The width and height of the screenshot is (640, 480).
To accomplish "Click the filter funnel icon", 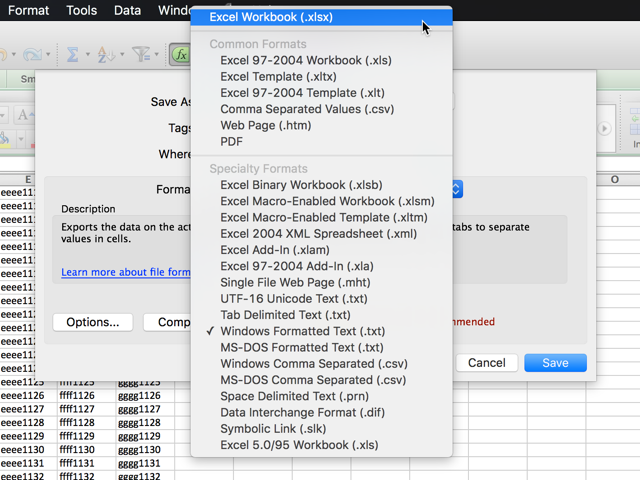I will pyautogui.click(x=140, y=54).
